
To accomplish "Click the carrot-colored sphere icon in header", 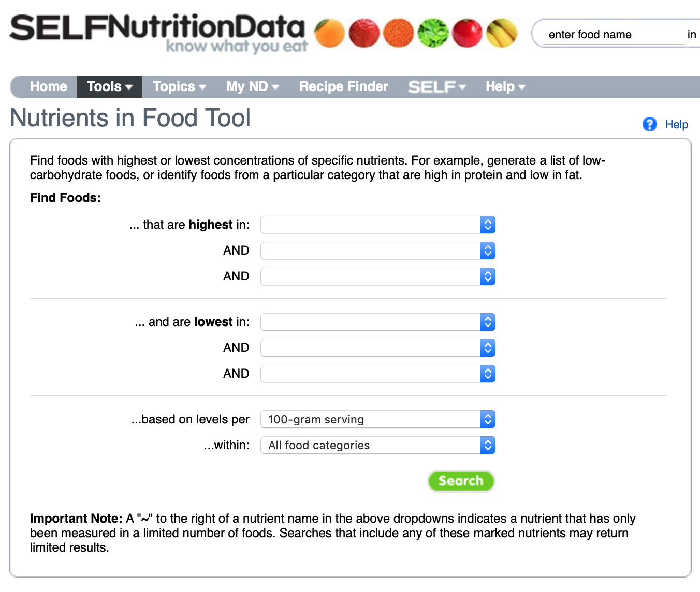I will coord(399,33).
